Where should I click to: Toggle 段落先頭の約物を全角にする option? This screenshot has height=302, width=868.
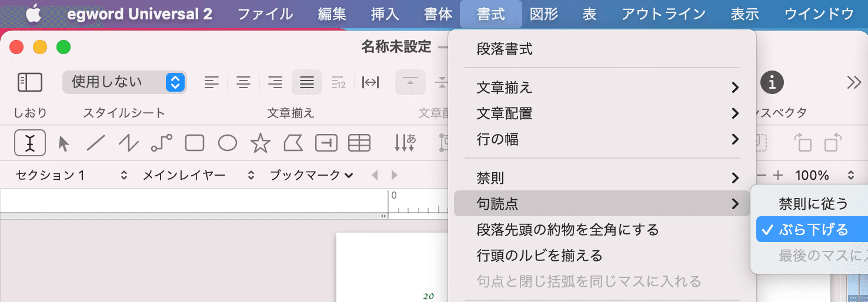click(x=602, y=229)
